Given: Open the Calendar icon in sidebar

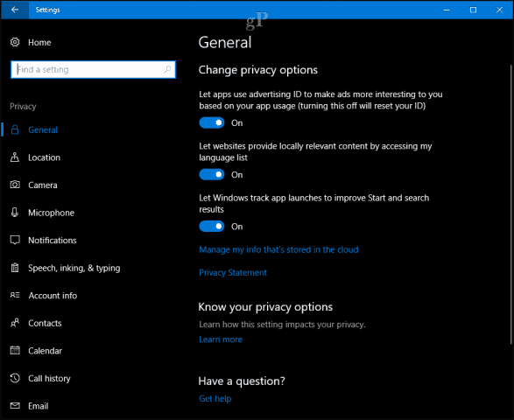Looking at the screenshot, I should coord(15,351).
